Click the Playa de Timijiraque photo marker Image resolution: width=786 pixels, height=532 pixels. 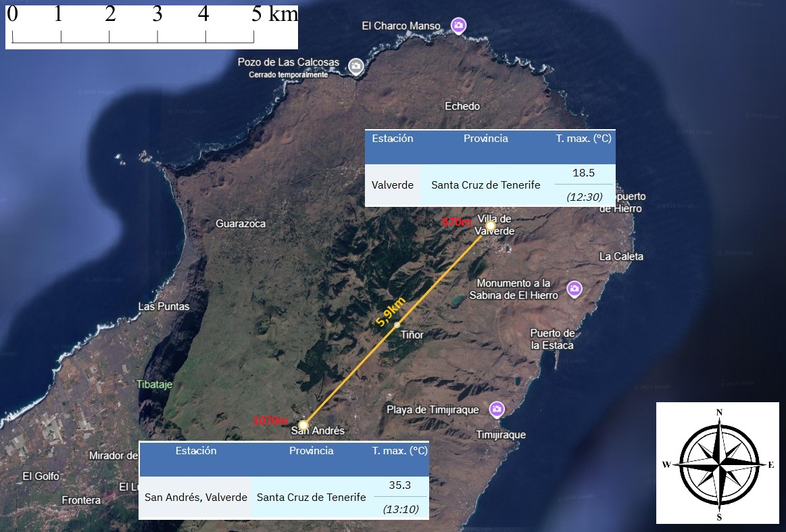(x=496, y=409)
